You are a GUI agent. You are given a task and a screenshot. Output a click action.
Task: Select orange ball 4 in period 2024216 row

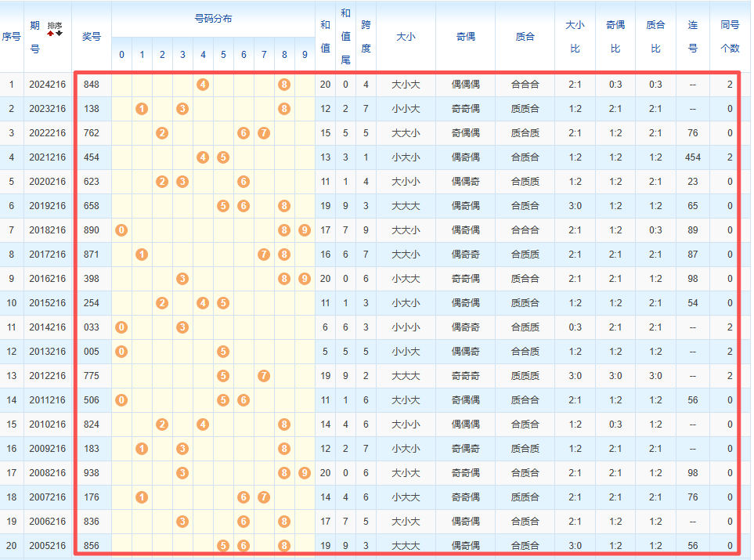pos(203,85)
